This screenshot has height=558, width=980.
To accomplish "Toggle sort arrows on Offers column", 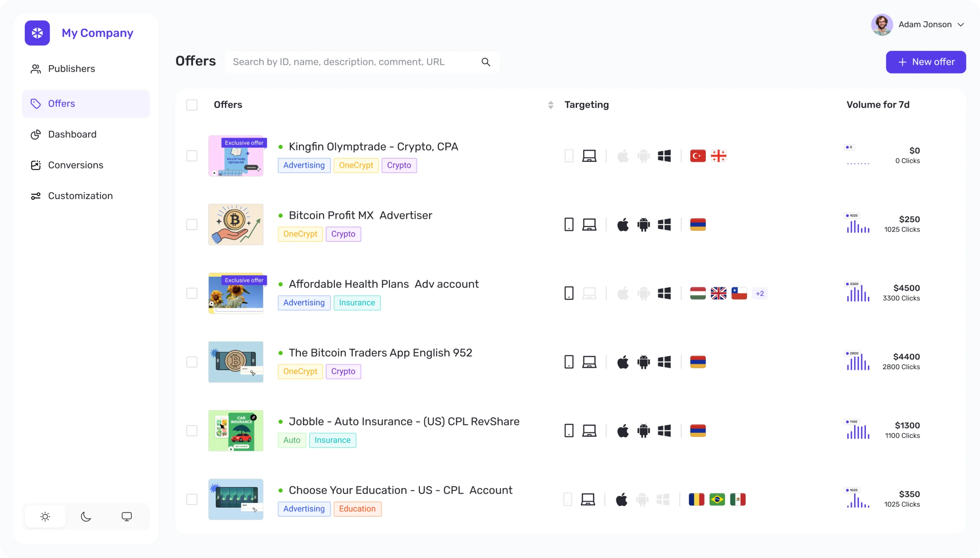I will [551, 105].
